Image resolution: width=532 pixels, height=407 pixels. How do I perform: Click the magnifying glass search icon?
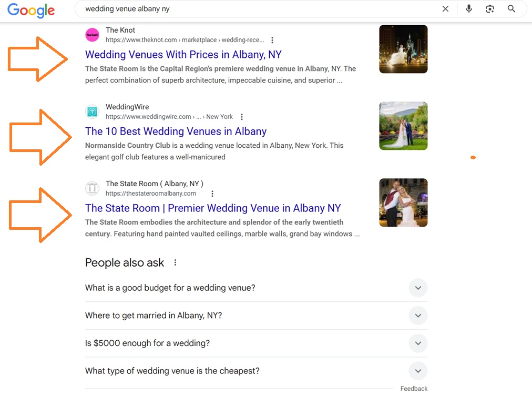tap(511, 9)
